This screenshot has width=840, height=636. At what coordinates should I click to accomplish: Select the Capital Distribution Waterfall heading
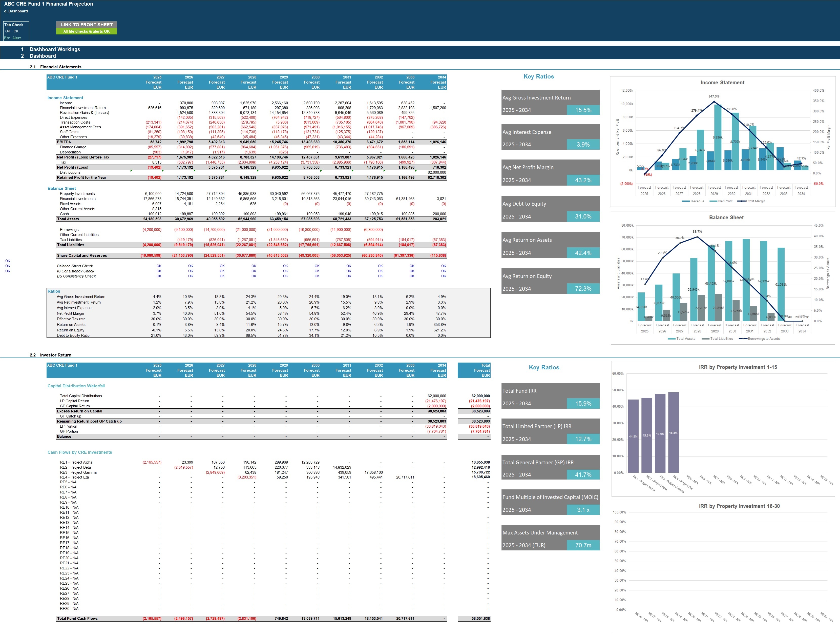[x=76, y=386]
